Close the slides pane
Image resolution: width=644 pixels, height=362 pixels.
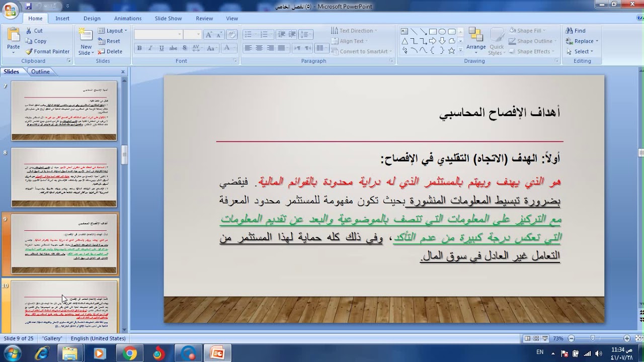coord(123,72)
